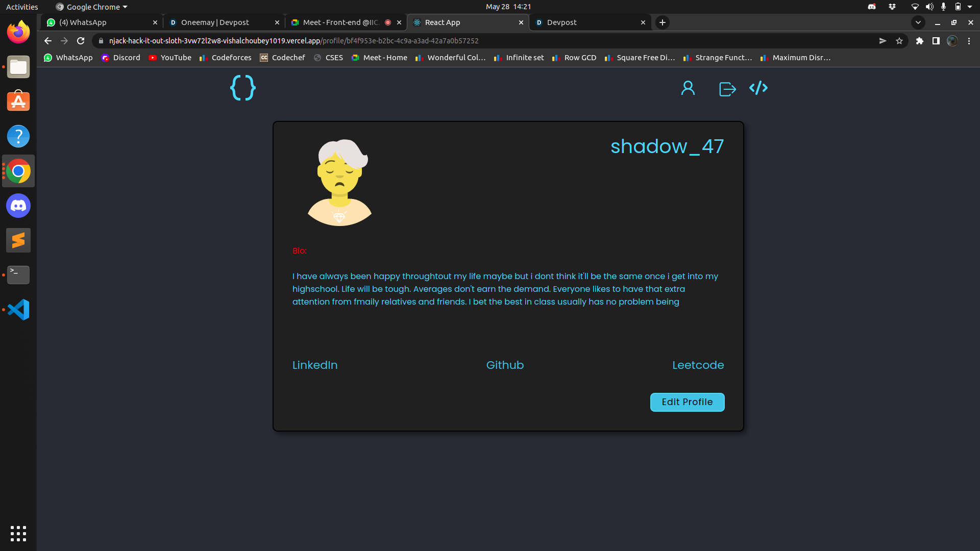Click the profile person icon in the header
Viewport: 980px width, 551px height.
point(688,88)
